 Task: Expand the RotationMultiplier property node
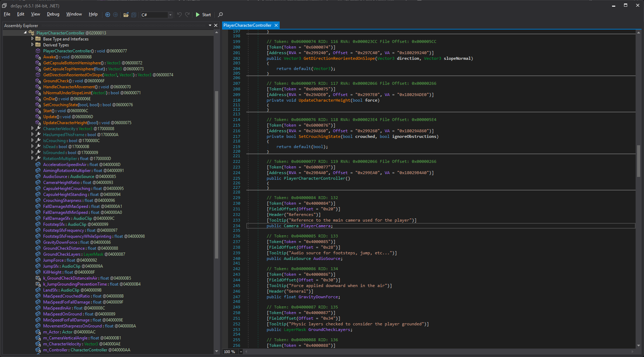pyautogui.click(x=32, y=158)
